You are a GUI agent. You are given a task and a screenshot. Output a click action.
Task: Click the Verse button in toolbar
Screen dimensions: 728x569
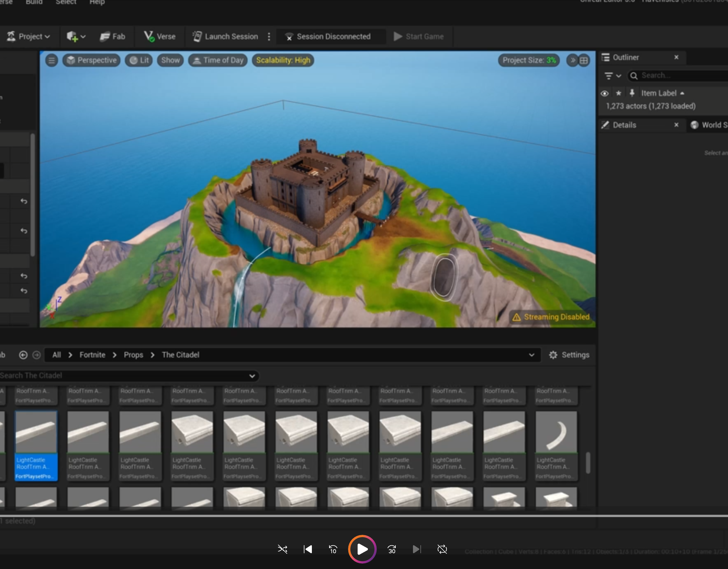(x=160, y=37)
